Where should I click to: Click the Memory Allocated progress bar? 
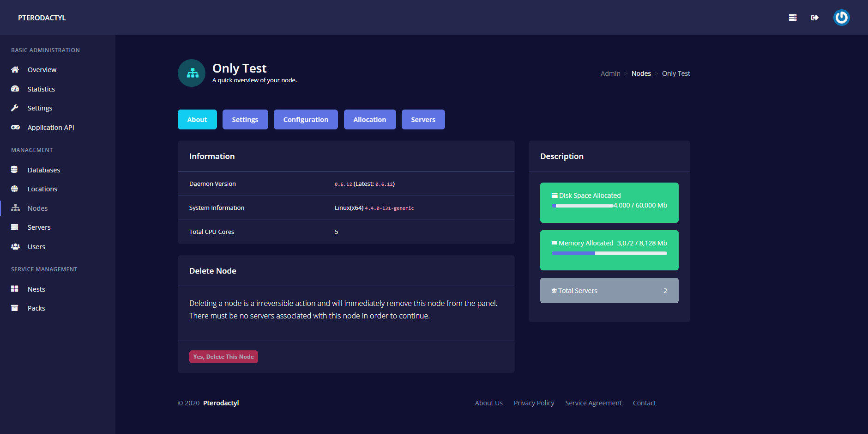[x=609, y=253]
